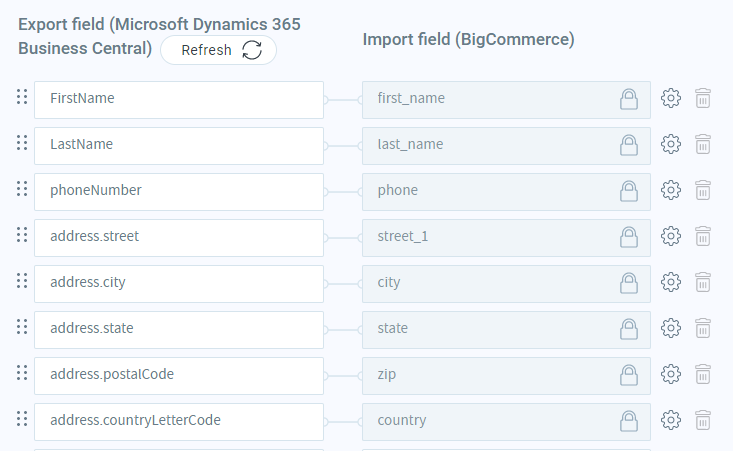Click lock icon in last_name field

point(629,145)
